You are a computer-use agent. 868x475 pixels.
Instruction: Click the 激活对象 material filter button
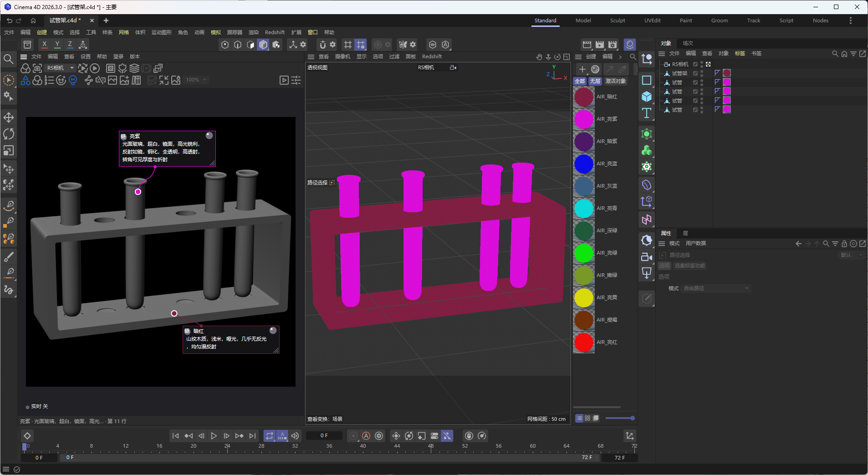coord(615,81)
